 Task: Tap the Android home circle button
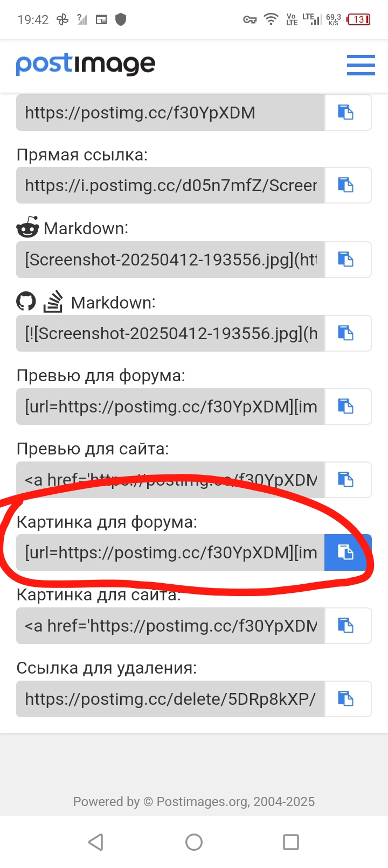[194, 842]
